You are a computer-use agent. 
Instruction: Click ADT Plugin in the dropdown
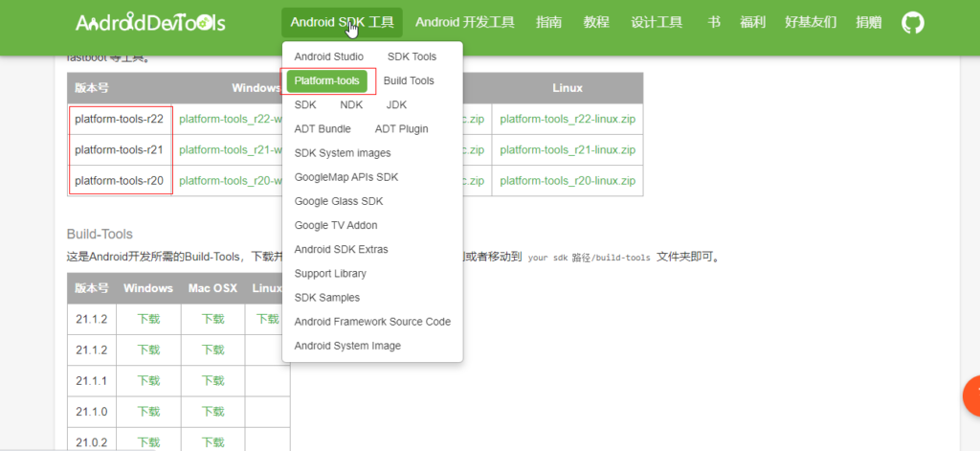[x=401, y=129]
